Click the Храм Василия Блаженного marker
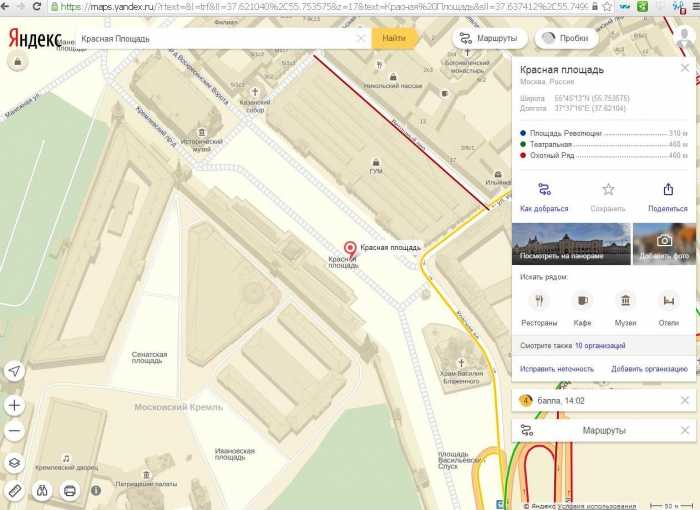This screenshot has width=700, height=510. pyautogui.click(x=461, y=363)
